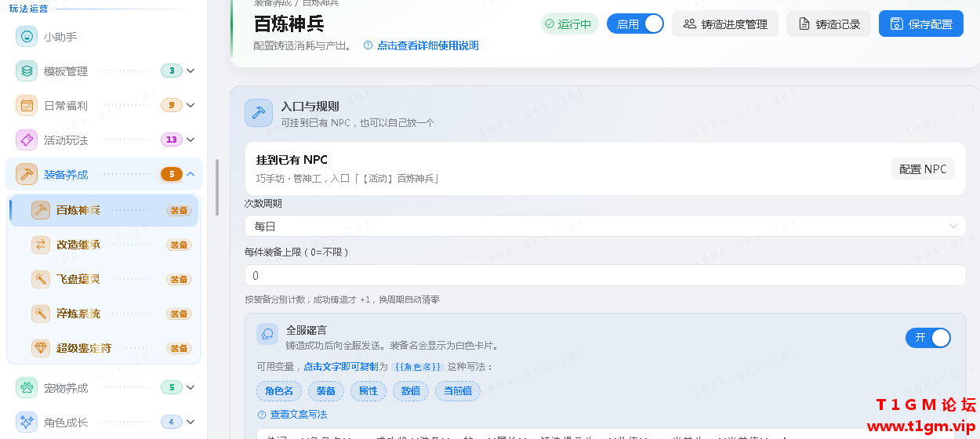Open the 点击查看详细使用说明 link
980x439 pixels.
428,45
